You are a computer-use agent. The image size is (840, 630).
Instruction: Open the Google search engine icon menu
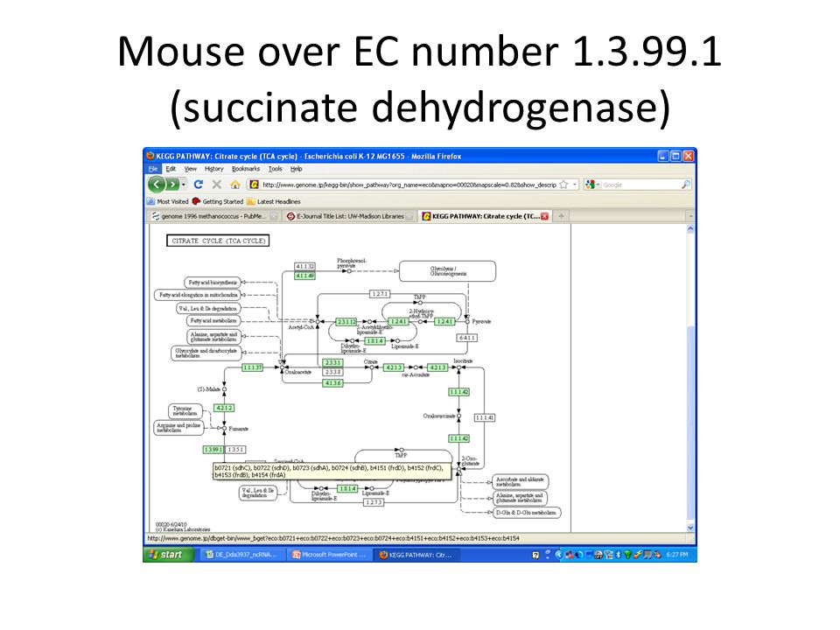coord(591,185)
